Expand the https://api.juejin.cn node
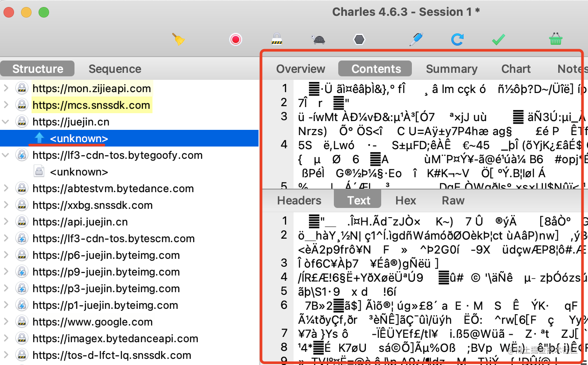The height and width of the screenshot is (365, 588). [6, 222]
